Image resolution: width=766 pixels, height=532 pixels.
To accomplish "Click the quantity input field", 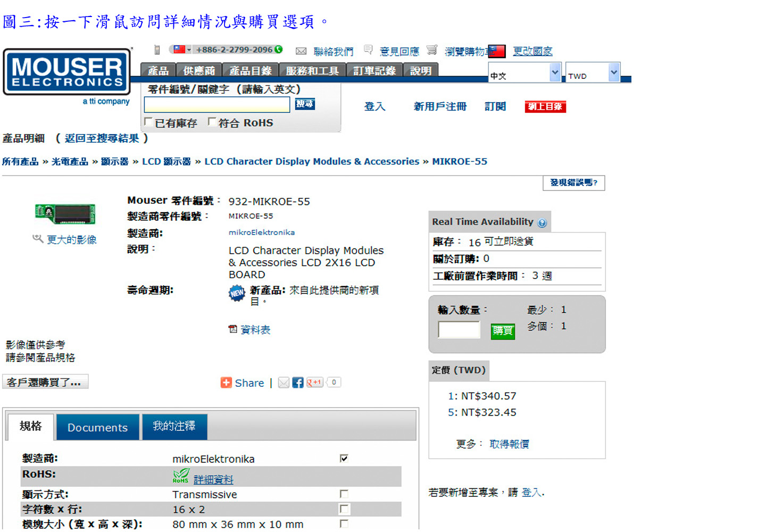I will [x=459, y=330].
